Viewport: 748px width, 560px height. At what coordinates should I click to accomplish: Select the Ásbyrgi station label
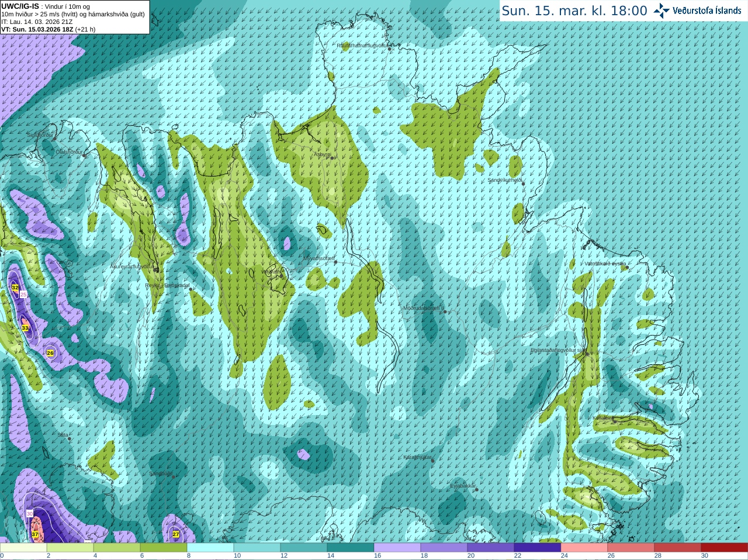click(x=323, y=154)
